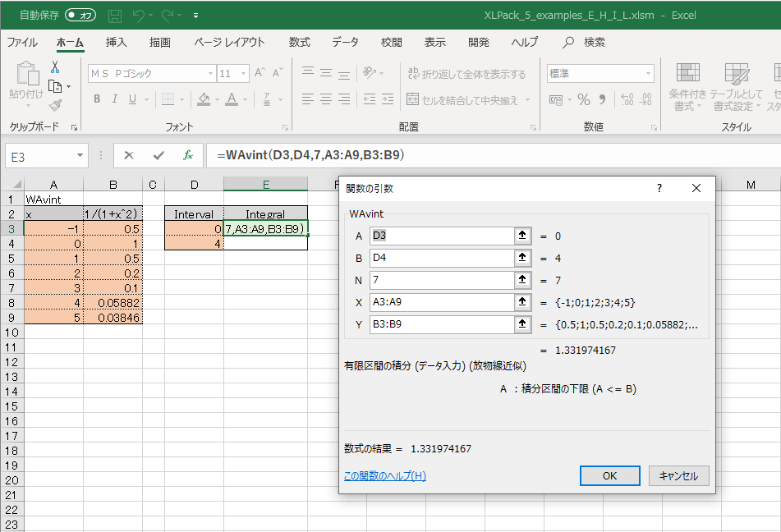
Task: Collapse dialog using range selector for argument A
Action: [521, 236]
